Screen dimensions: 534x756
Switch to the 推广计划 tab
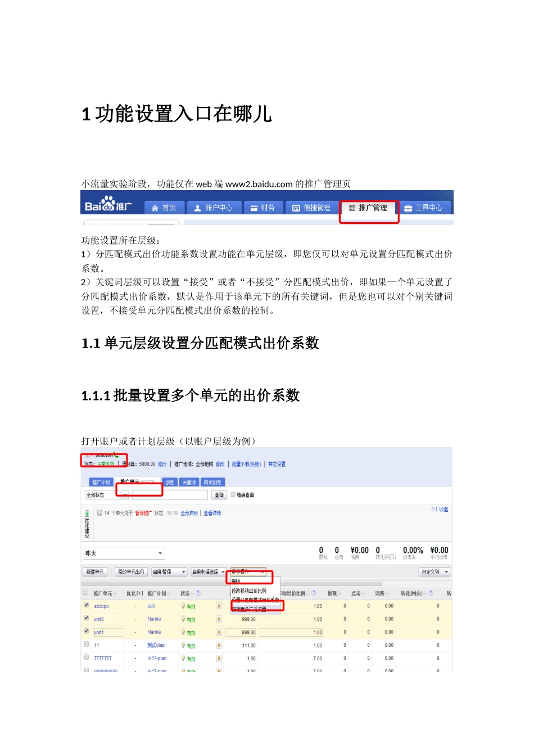(x=101, y=482)
